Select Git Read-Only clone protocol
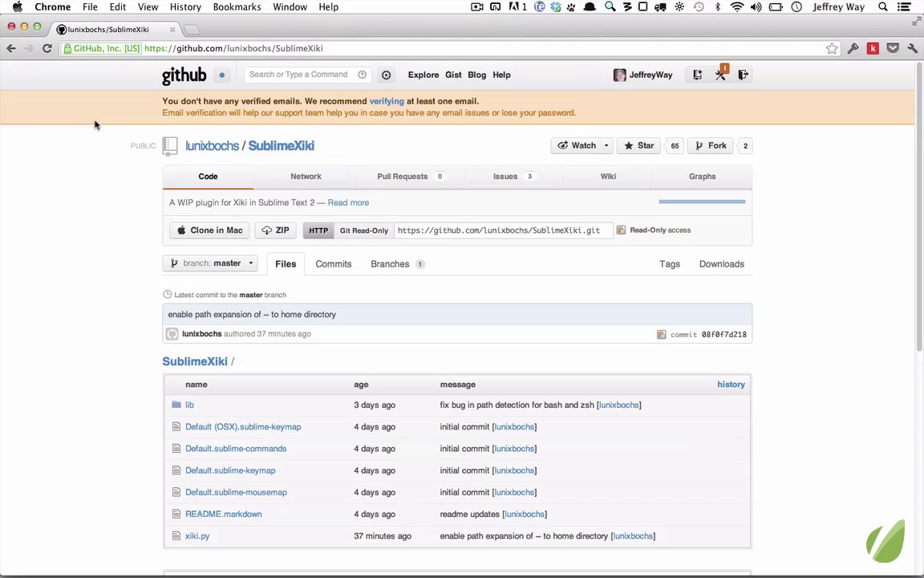This screenshot has height=578, width=924. [x=363, y=230]
